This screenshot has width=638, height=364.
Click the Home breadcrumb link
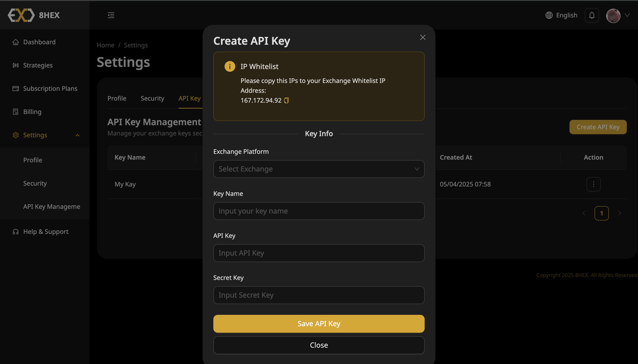(x=105, y=45)
